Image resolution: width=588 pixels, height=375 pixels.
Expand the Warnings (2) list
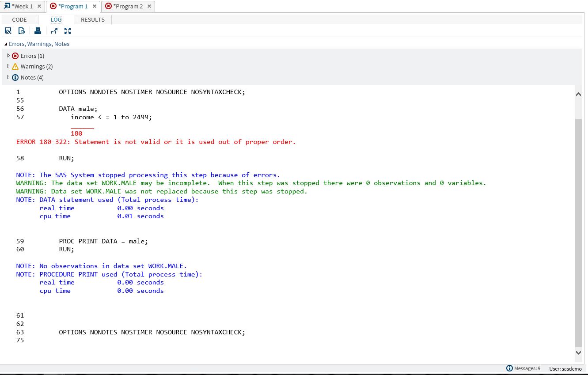pos(8,66)
